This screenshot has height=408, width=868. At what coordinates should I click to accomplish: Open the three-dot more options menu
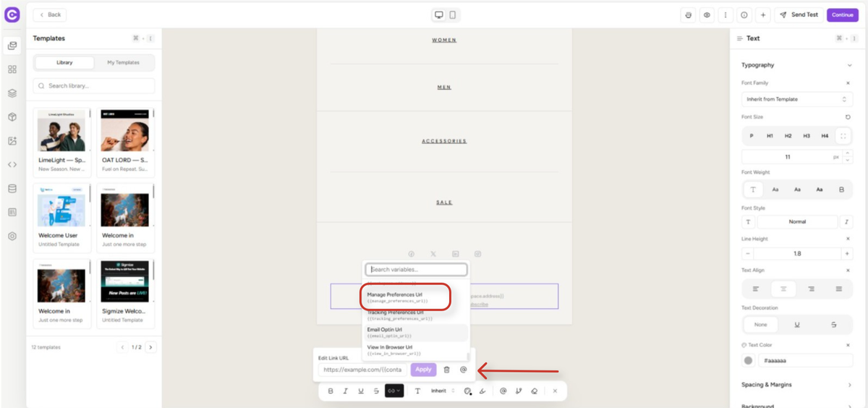coord(726,14)
